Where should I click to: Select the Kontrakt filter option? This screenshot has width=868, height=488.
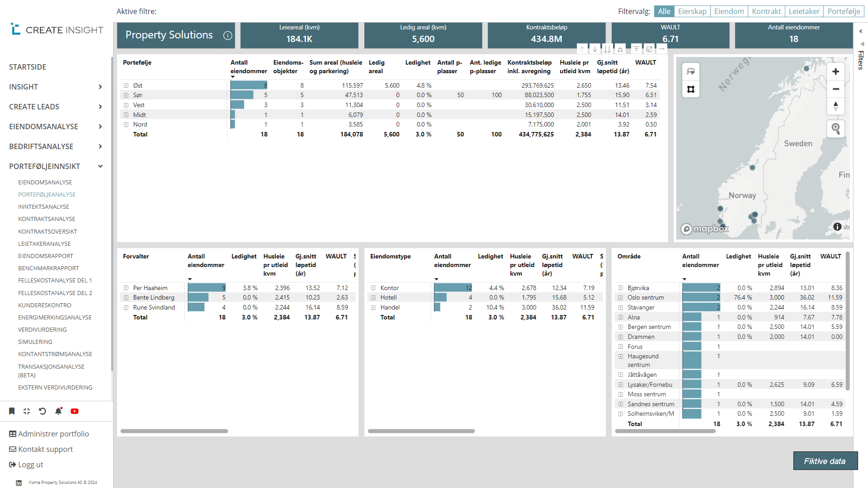(x=766, y=11)
